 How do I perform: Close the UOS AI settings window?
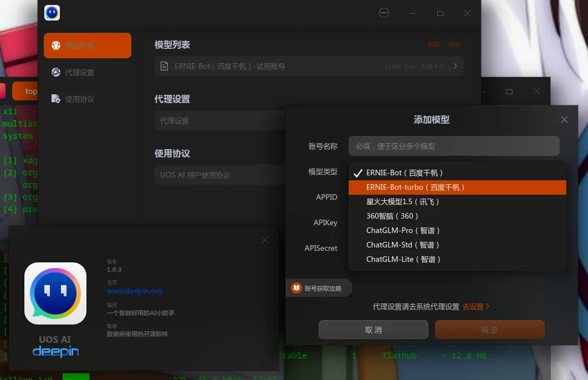pyautogui.click(x=467, y=13)
